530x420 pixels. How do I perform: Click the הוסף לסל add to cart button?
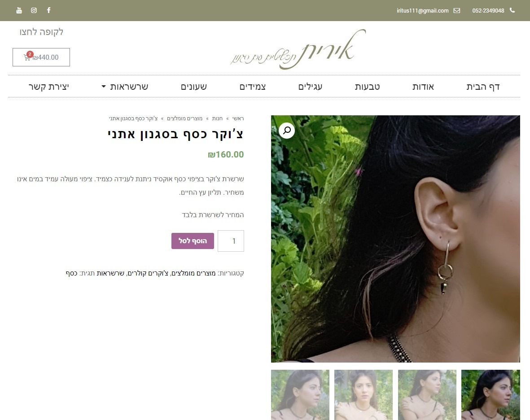pos(193,241)
